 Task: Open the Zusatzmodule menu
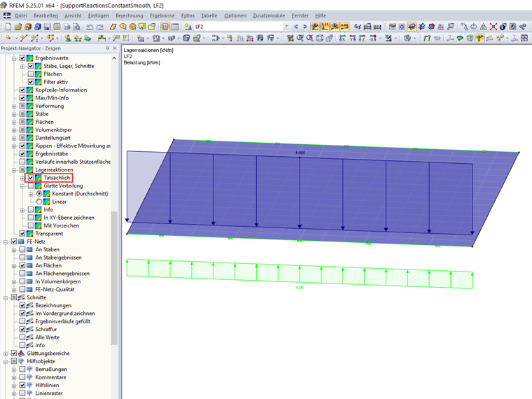[269, 15]
